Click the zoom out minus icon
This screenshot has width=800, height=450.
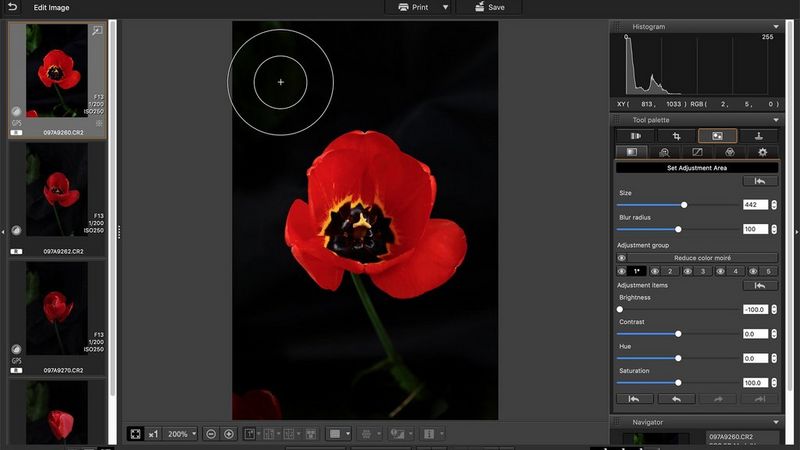(x=211, y=434)
